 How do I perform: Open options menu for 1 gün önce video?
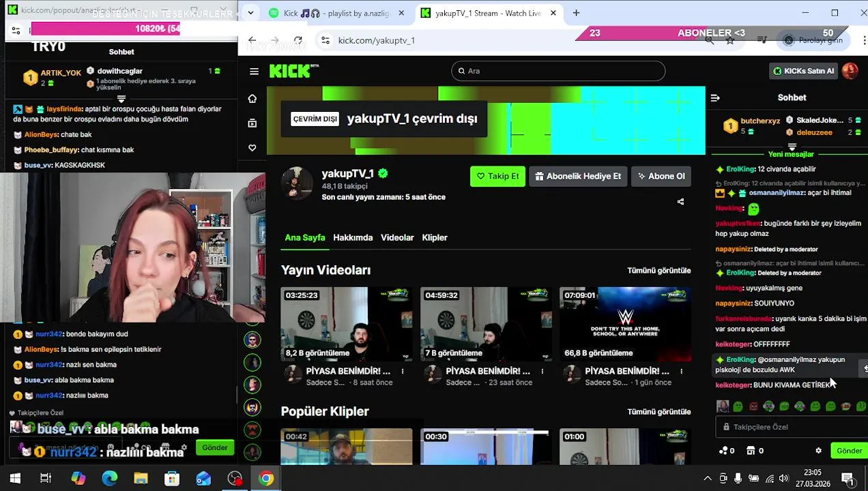tap(682, 372)
